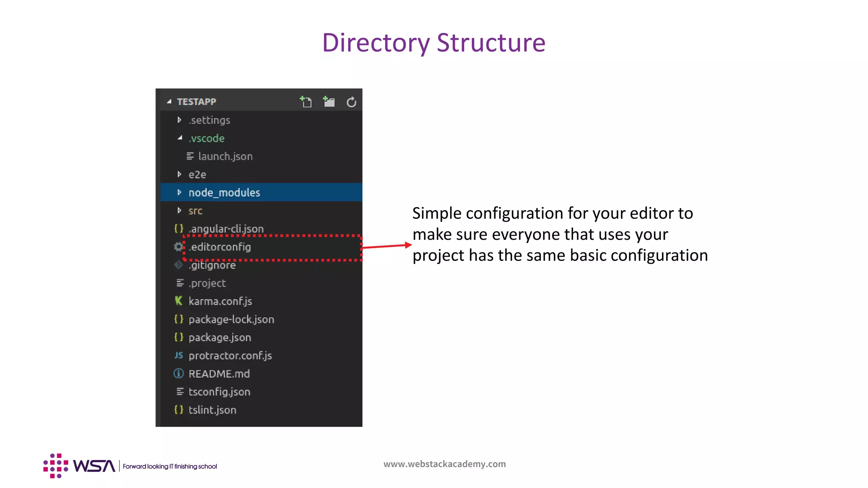Click the braces icon beside tslint.json

(x=178, y=410)
